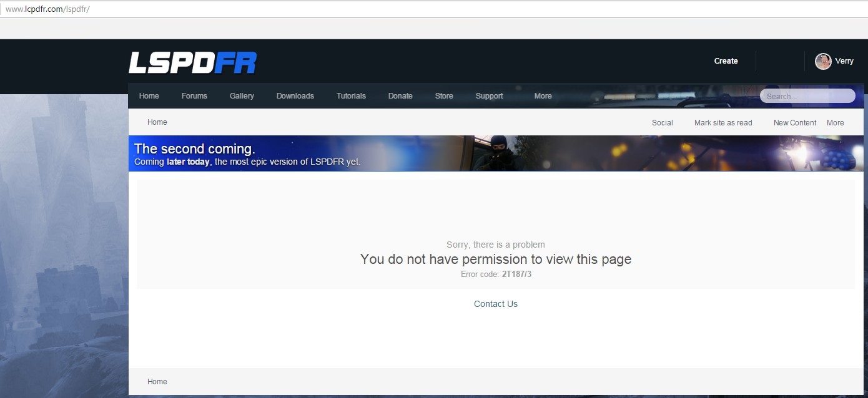Click Mark site as read
This screenshot has width=868, height=398.
click(x=723, y=123)
